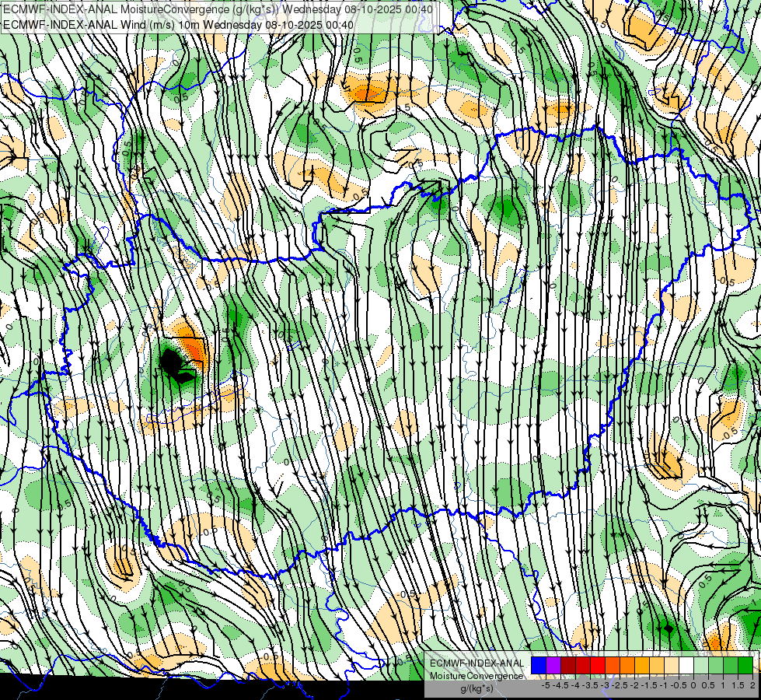Viewport: 761px width, 700px height.
Task: Click the purple legend color swatch
Action: [x=553, y=666]
